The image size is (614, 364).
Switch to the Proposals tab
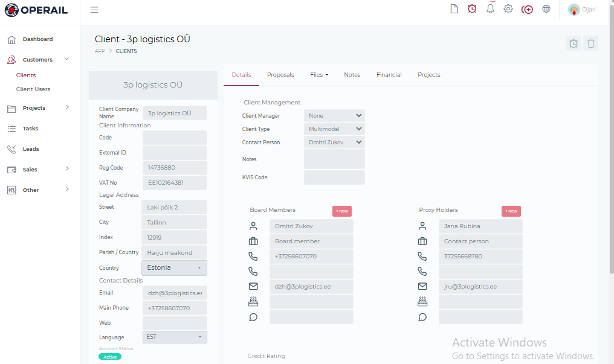(280, 75)
